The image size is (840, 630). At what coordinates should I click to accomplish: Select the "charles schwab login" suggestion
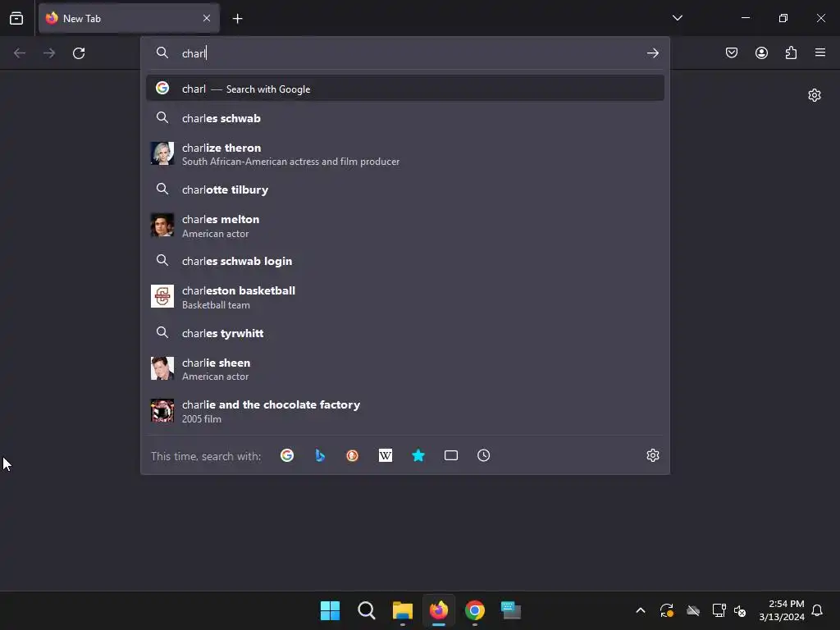point(405,261)
